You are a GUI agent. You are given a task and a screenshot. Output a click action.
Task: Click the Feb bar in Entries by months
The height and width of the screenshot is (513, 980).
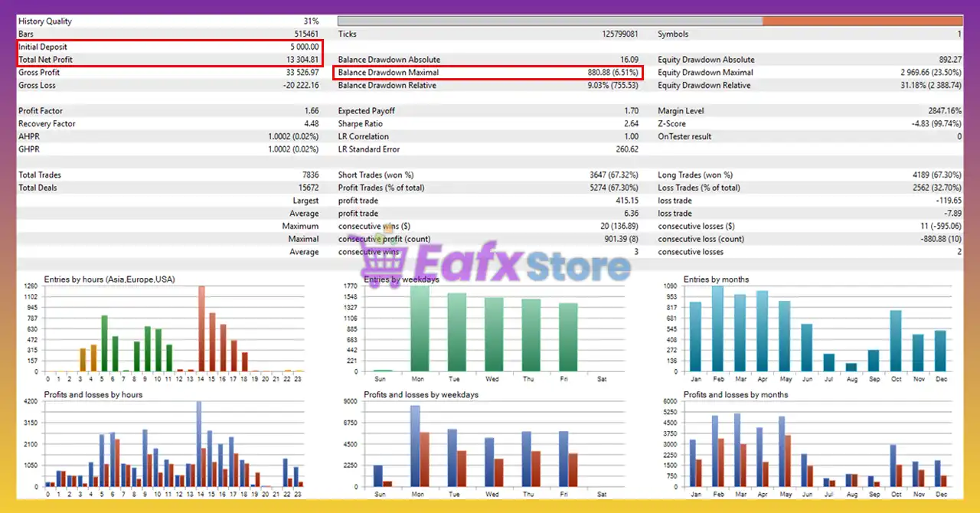tap(717, 328)
